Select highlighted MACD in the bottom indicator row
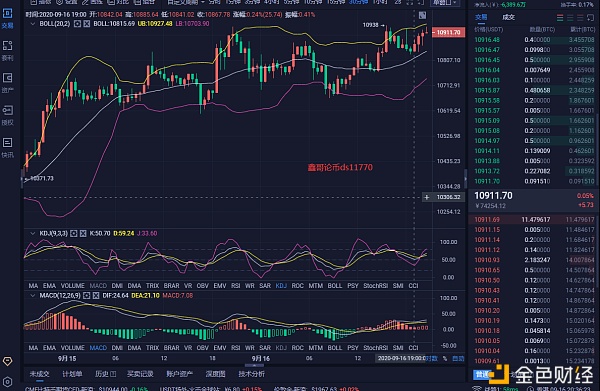The image size is (600, 391). coord(98,348)
